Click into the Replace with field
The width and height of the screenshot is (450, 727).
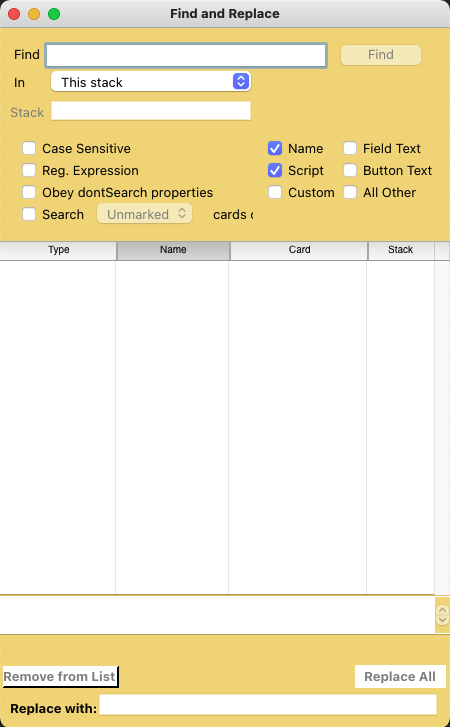pos(268,705)
